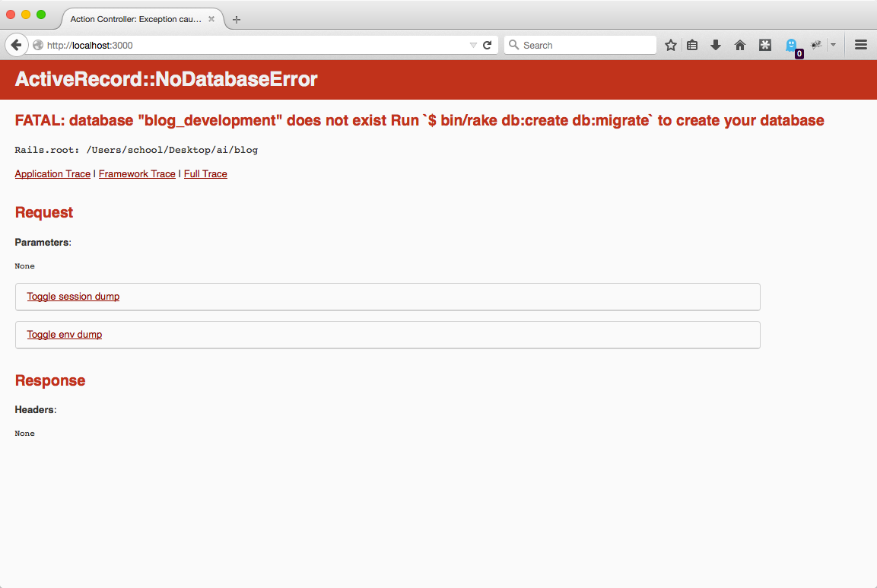Reload the page with the refresh icon
The width and height of the screenshot is (877, 588).
487,45
